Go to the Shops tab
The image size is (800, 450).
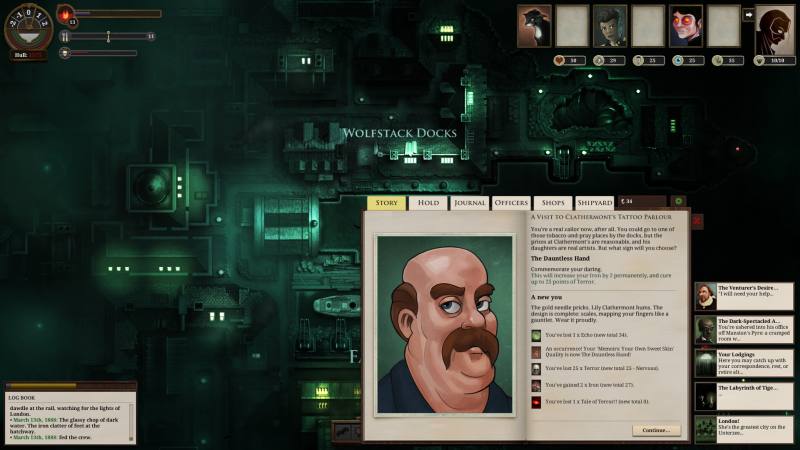(x=553, y=203)
